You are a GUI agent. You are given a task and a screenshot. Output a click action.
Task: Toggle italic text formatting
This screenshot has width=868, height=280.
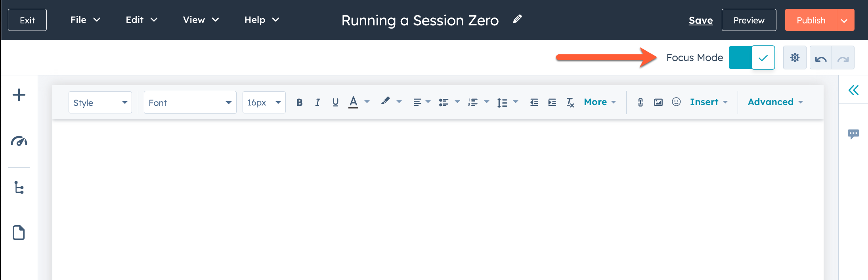(x=317, y=102)
